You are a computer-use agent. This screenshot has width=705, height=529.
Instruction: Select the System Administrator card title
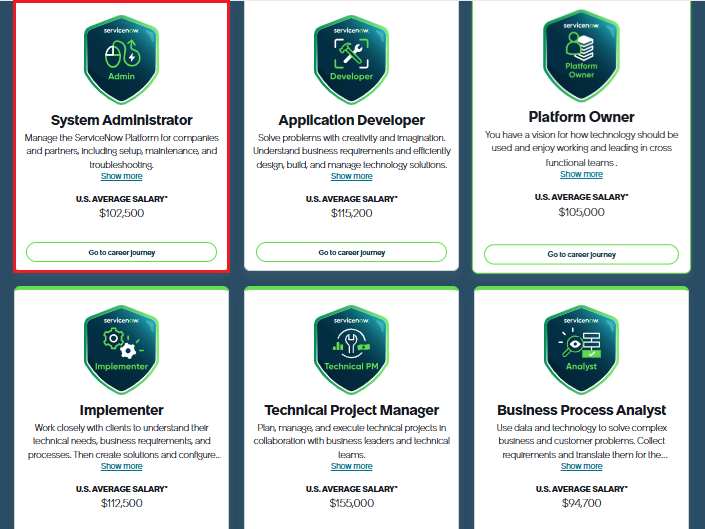point(121,120)
